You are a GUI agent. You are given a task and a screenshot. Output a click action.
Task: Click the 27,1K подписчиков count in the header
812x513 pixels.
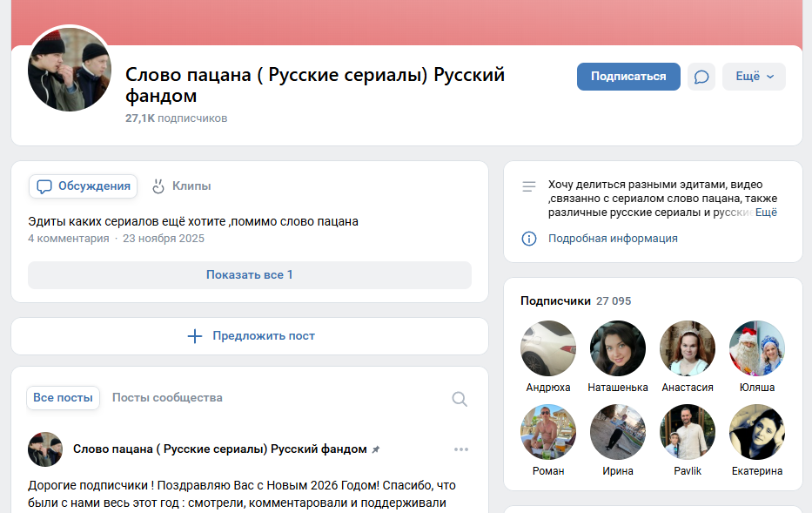(x=176, y=118)
